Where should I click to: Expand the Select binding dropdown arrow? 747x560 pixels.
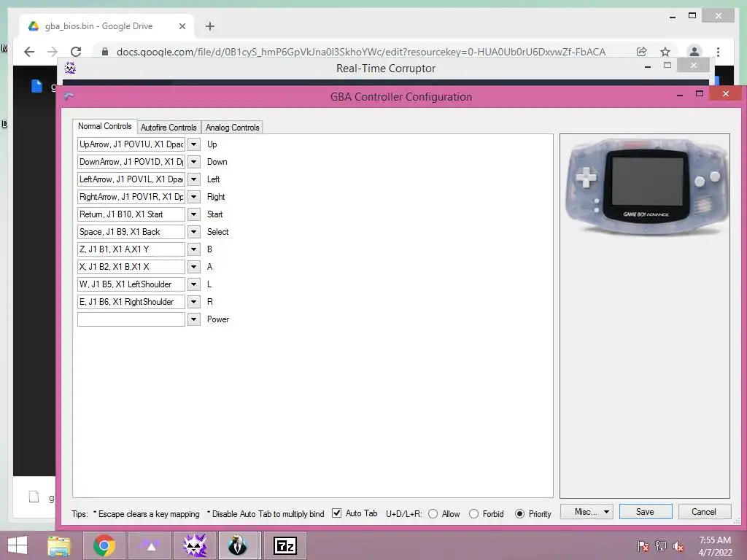[x=193, y=232]
